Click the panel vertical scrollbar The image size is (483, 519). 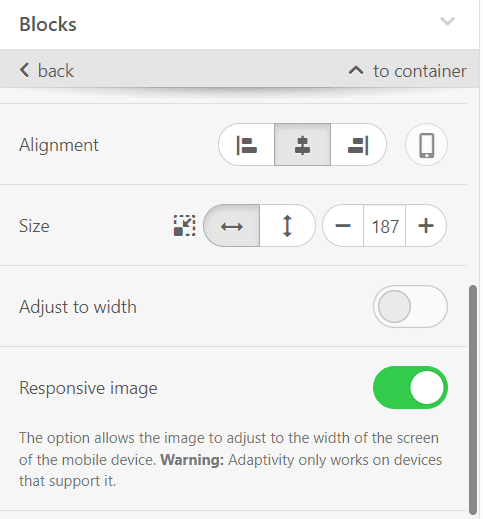pyautogui.click(x=472, y=399)
